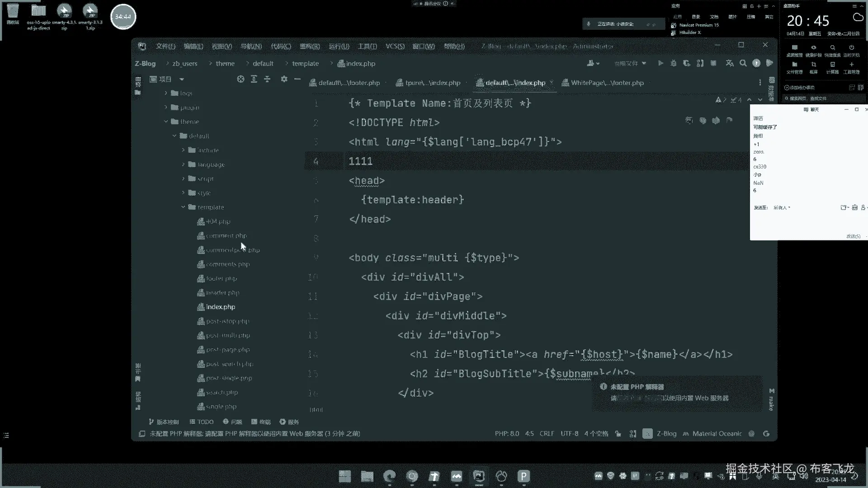This screenshot has width=868, height=488.
Task: Click the translate icon in the toolbar
Action: point(729,63)
